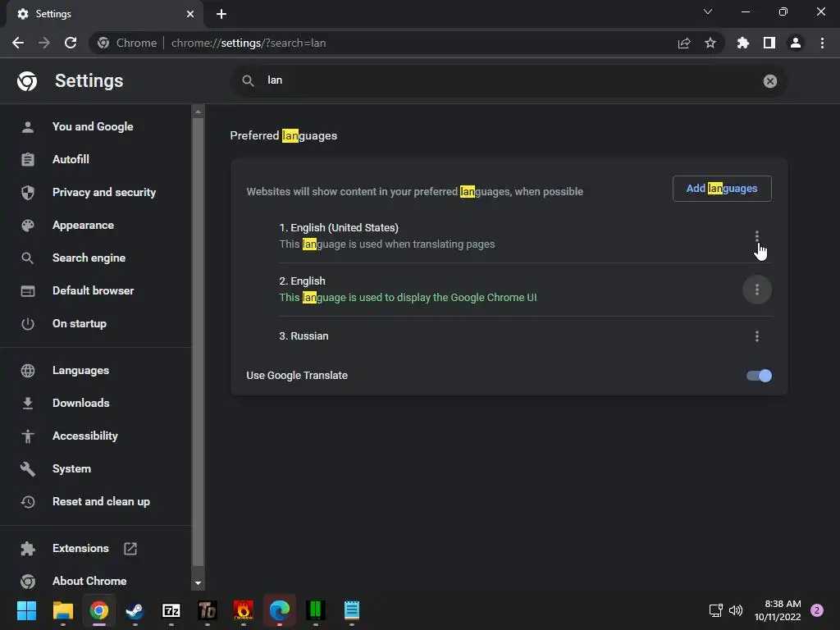The height and width of the screenshot is (630, 840).
Task: Click the Add languages button
Action: (x=722, y=189)
